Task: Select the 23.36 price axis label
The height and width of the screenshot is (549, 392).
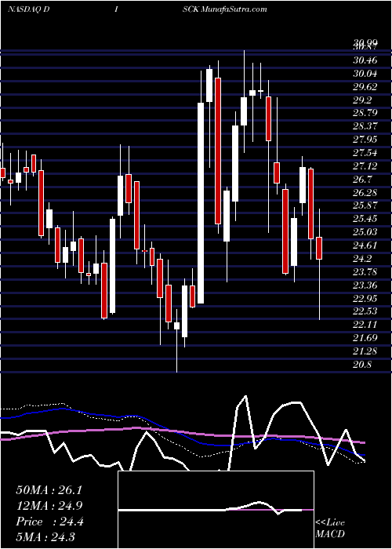Action: pyautogui.click(x=365, y=285)
